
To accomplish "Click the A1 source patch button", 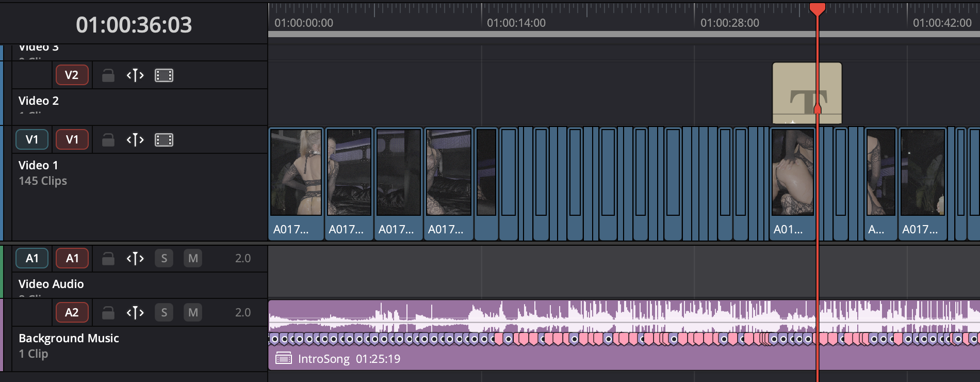I will [32, 258].
